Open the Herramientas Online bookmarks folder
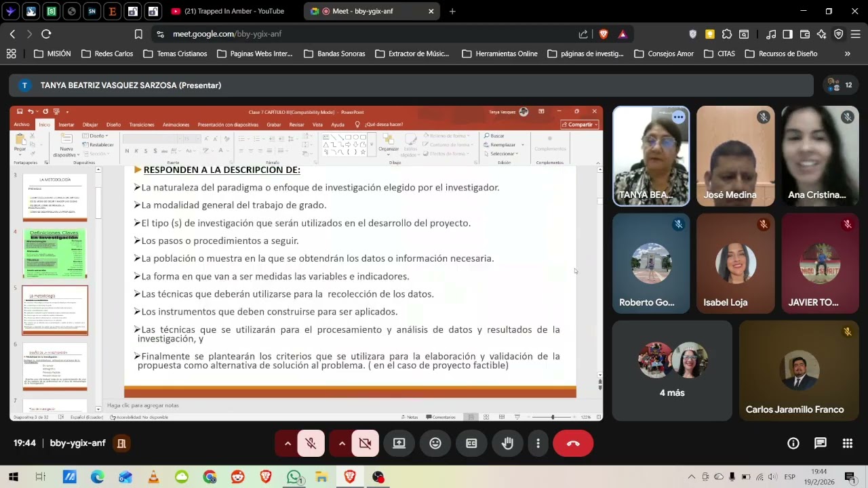Viewport: 868px width, 488px height. pos(499,54)
